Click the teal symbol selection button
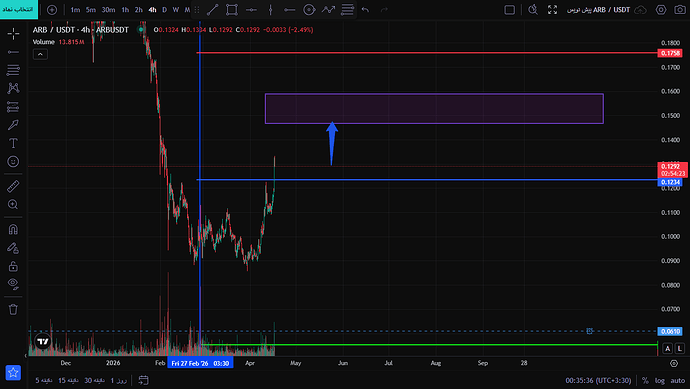This screenshot has width=690, height=389. click(19, 9)
